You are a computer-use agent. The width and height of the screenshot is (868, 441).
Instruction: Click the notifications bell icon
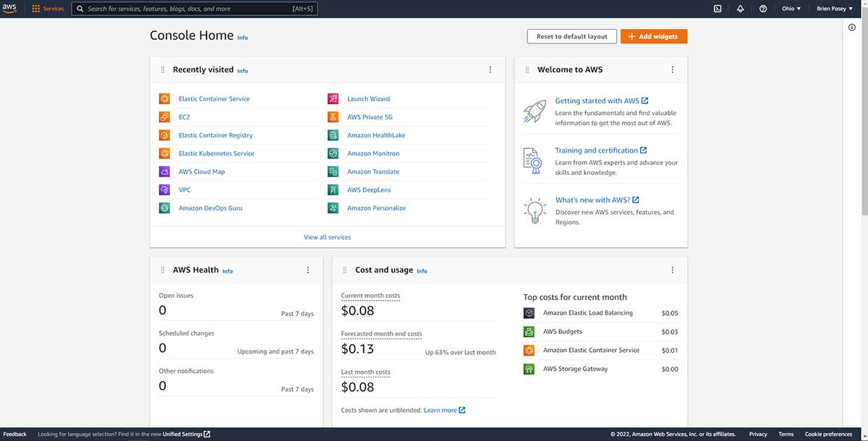click(740, 9)
